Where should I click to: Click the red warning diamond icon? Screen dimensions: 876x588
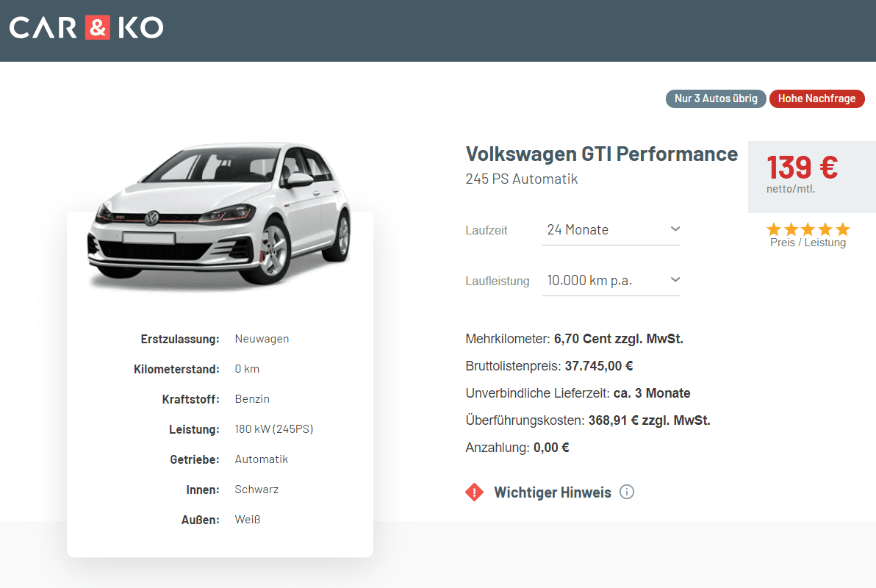point(474,492)
